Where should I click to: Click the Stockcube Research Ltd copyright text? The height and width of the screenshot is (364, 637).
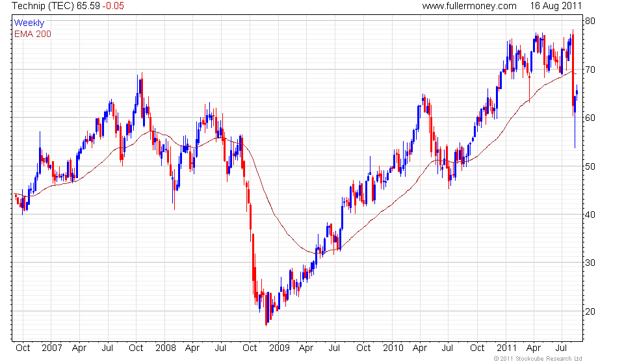point(538,359)
